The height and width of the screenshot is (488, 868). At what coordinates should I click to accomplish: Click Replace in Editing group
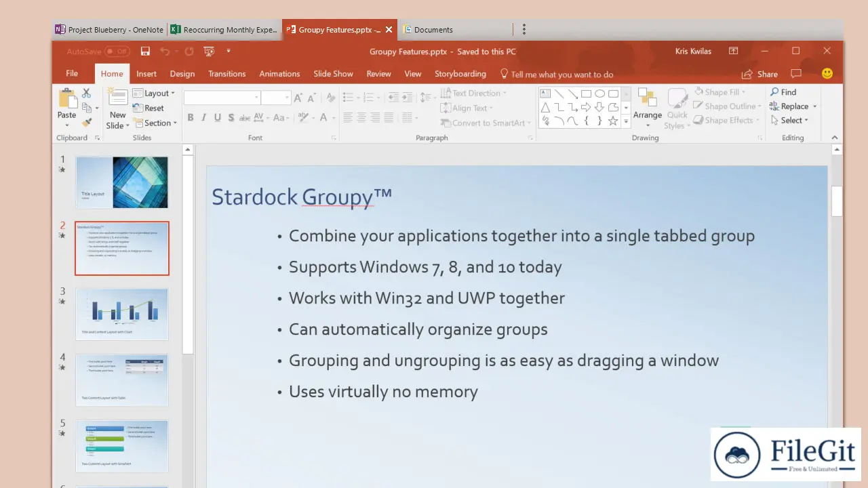click(793, 106)
